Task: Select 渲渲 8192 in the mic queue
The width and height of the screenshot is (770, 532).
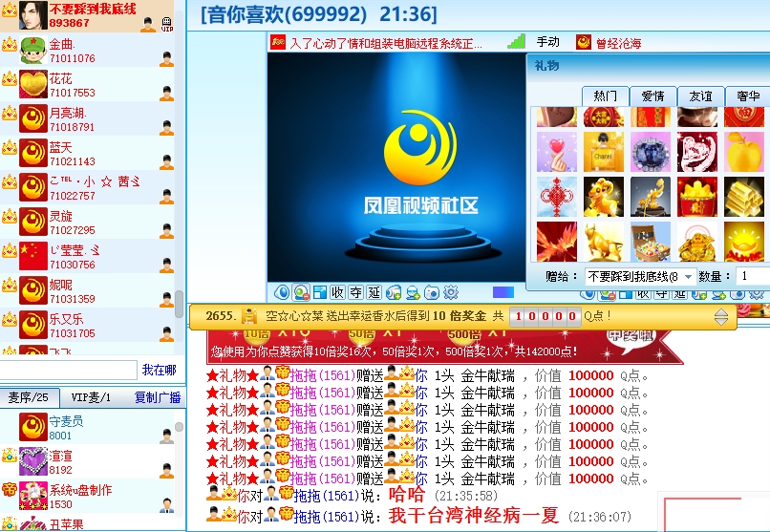Action: 87,461
